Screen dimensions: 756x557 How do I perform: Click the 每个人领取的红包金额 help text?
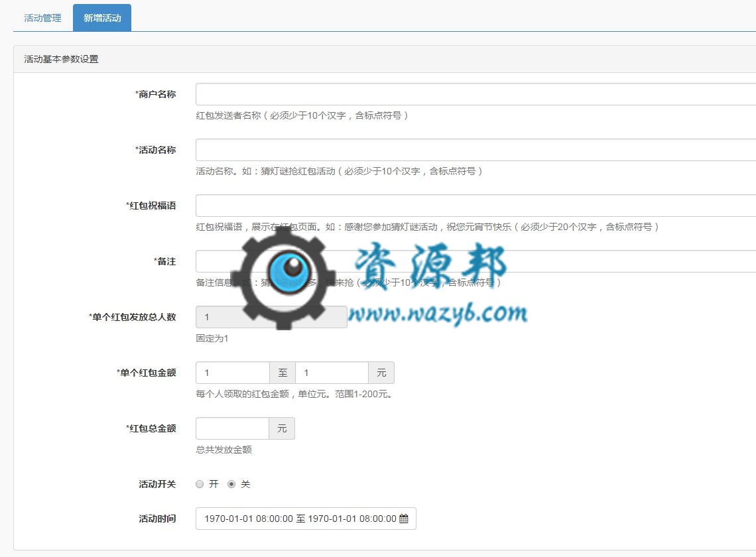pyautogui.click(x=294, y=394)
